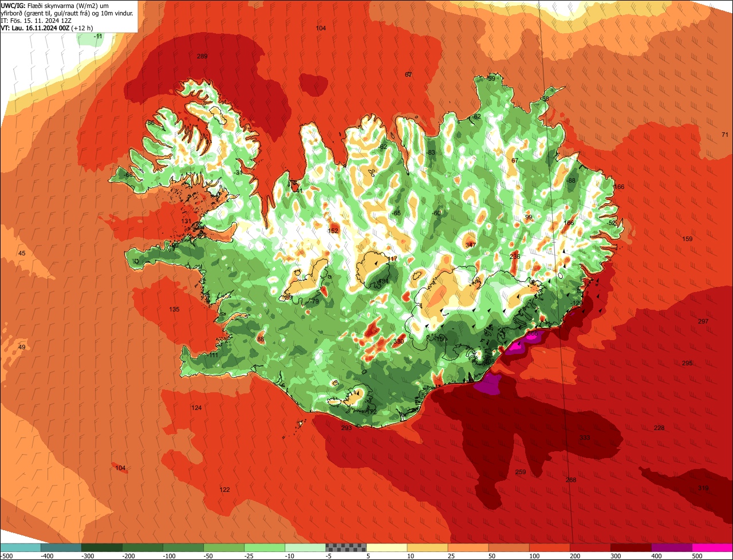
Task: Click the map value '319'
Action: coord(703,488)
